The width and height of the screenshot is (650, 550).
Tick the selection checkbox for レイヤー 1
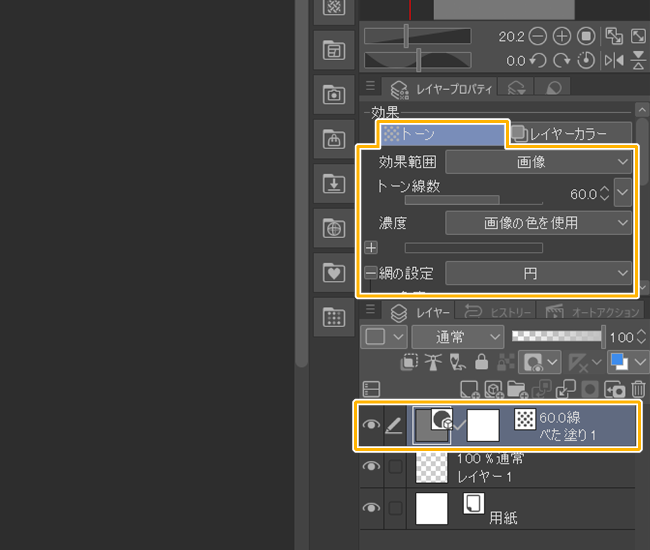coord(395,466)
